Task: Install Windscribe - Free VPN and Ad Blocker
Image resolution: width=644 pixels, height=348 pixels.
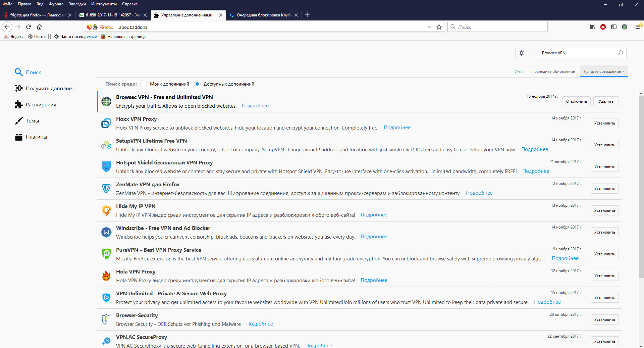Action: click(605, 232)
